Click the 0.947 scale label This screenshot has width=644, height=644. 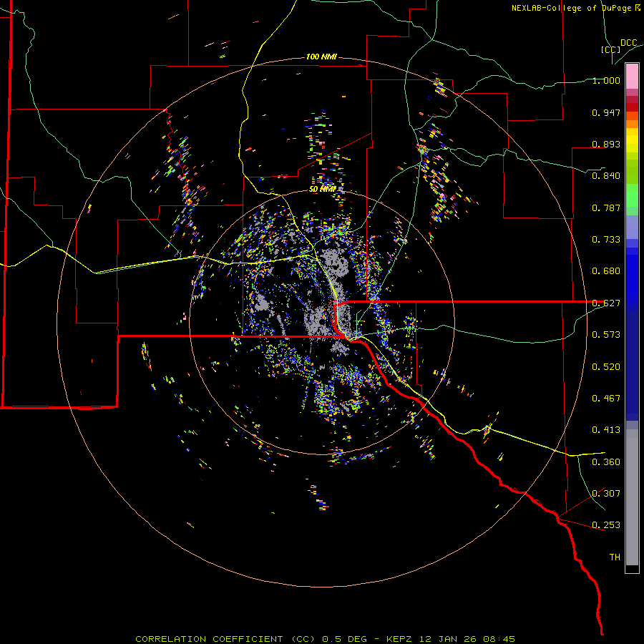point(606,112)
